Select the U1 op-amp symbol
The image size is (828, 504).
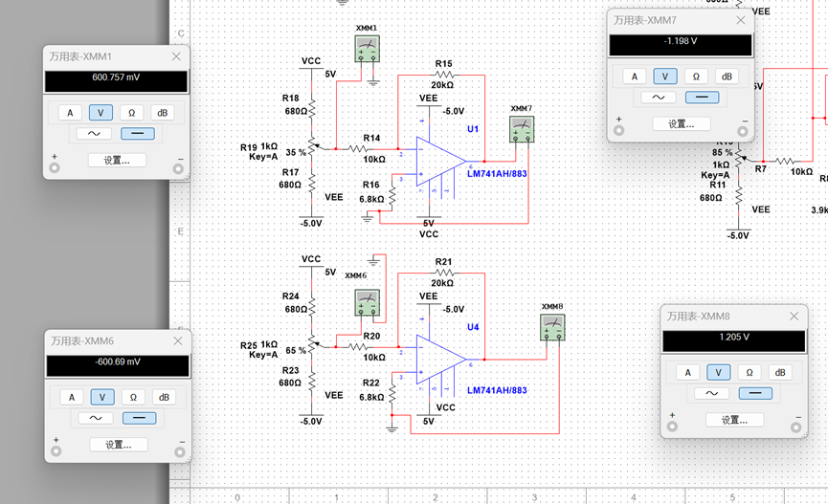click(441, 162)
